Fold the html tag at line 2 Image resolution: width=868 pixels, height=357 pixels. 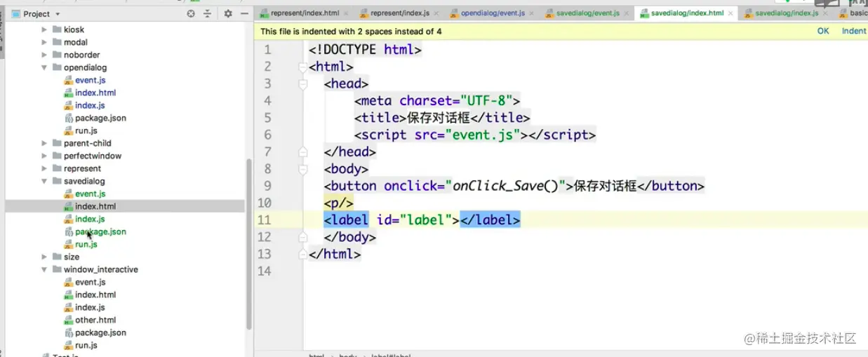pos(303,67)
